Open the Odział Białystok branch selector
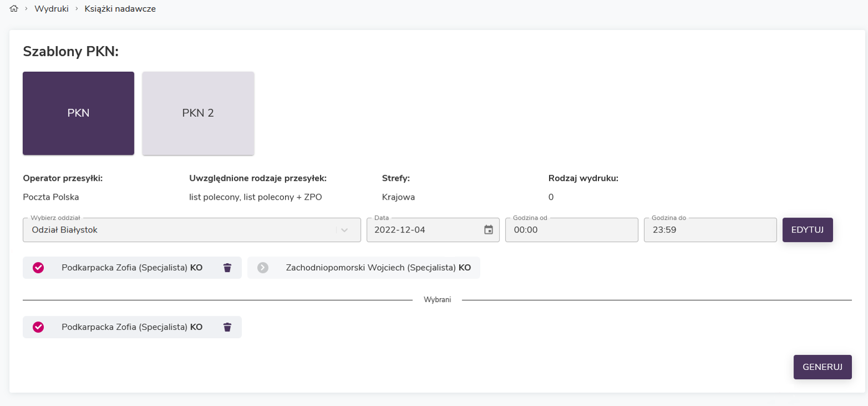868x406 pixels. click(x=178, y=230)
